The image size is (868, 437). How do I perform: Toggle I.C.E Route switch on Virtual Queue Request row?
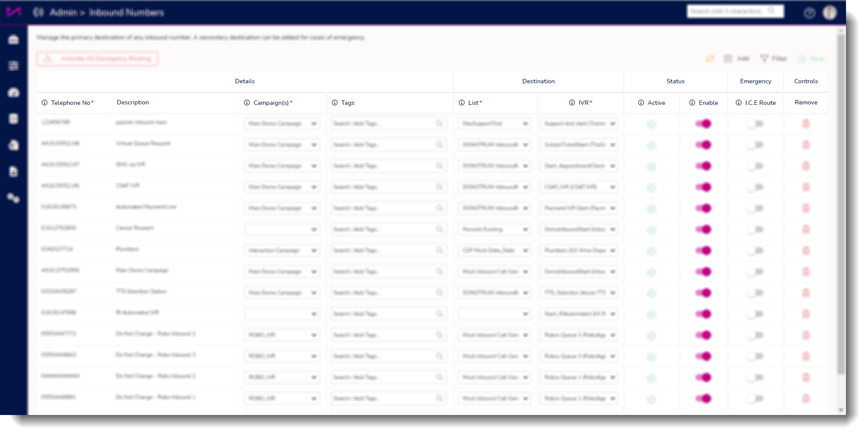click(755, 145)
